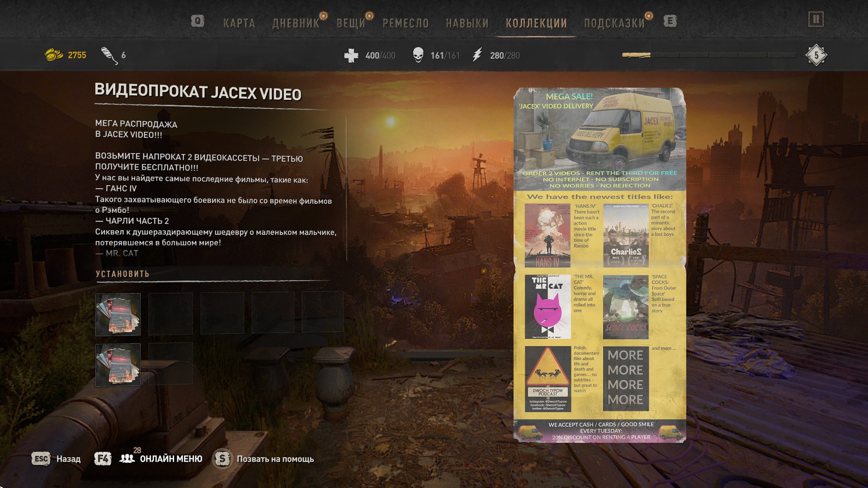Open the Подсказки hints tab
The width and height of the screenshot is (868, 488).
pyautogui.click(x=614, y=23)
